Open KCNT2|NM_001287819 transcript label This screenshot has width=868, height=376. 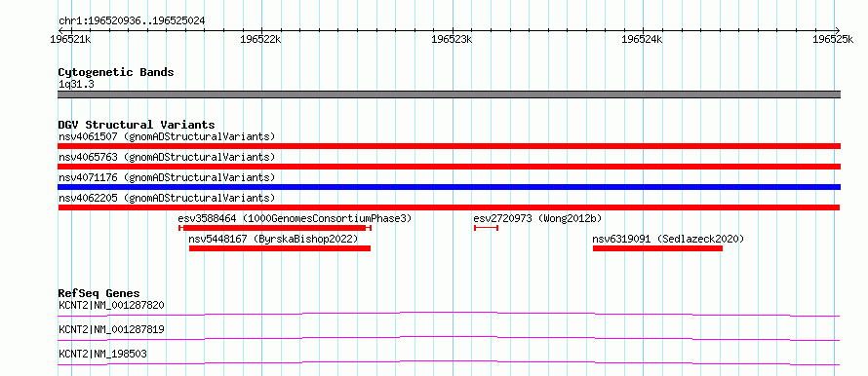point(111,329)
